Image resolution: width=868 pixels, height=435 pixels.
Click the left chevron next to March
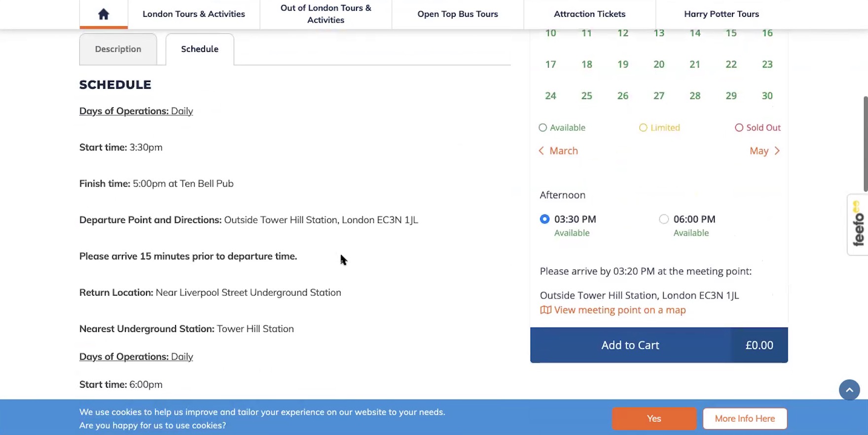coord(542,151)
